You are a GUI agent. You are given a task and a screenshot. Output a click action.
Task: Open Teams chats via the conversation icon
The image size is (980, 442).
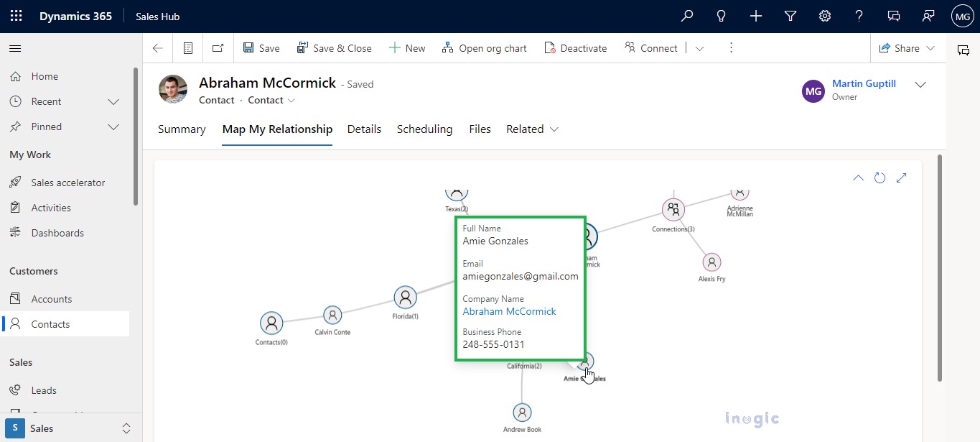(893, 15)
